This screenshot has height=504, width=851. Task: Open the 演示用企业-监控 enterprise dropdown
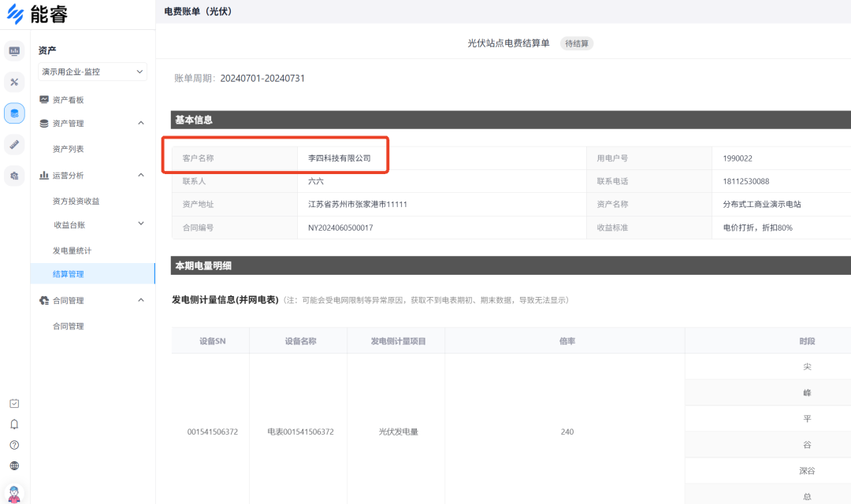tap(92, 72)
